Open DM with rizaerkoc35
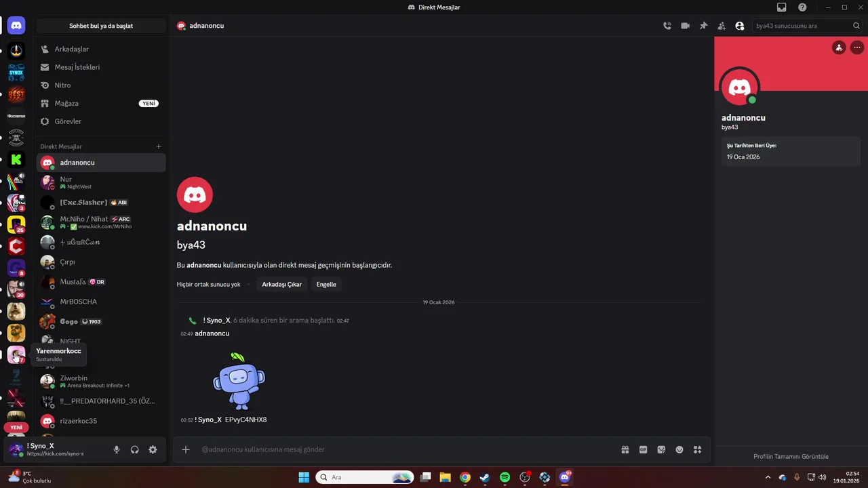This screenshot has height=488, width=868. pos(101,421)
